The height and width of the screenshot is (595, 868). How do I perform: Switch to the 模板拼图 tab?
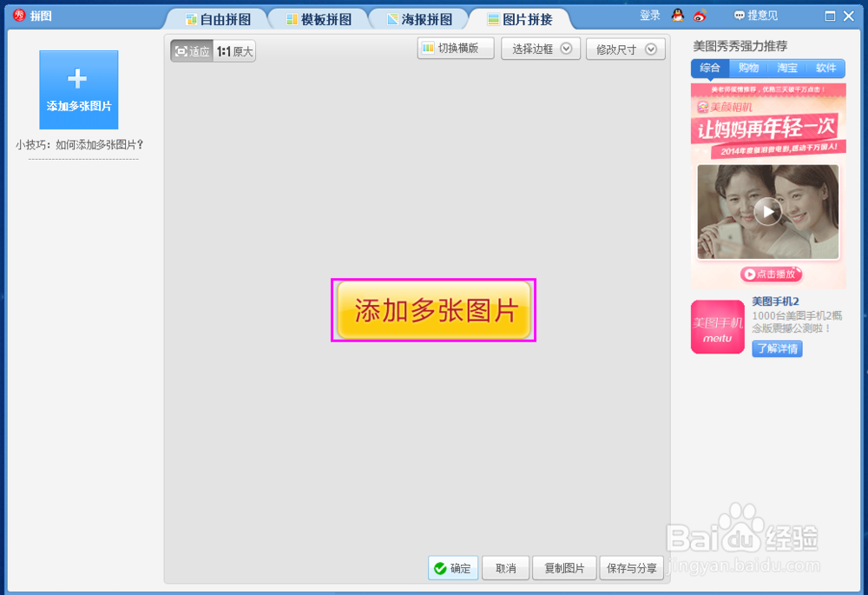tap(319, 18)
